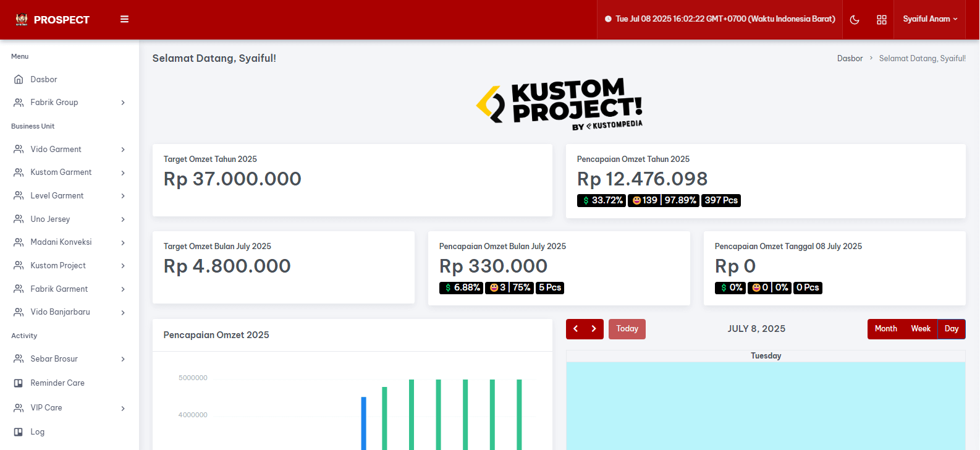This screenshot has width=980, height=450.
Task: Click the 6.88% monthly badge
Action: click(x=461, y=287)
